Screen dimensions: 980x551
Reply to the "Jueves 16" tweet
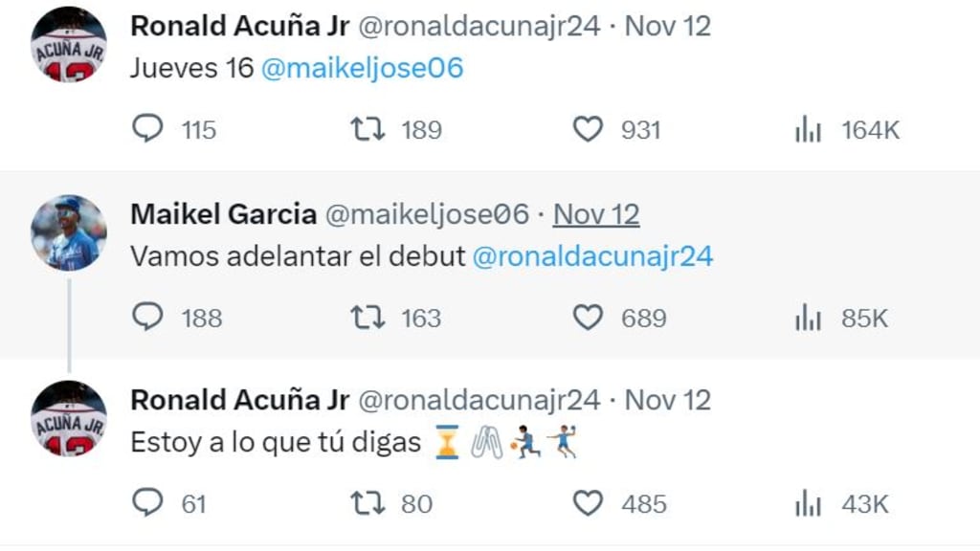pos(147,129)
